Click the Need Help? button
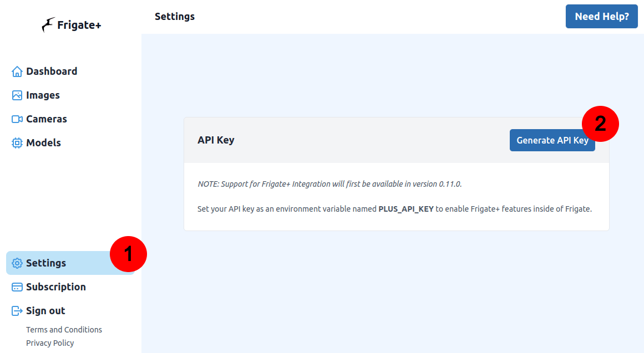The image size is (644, 353). coord(601,16)
